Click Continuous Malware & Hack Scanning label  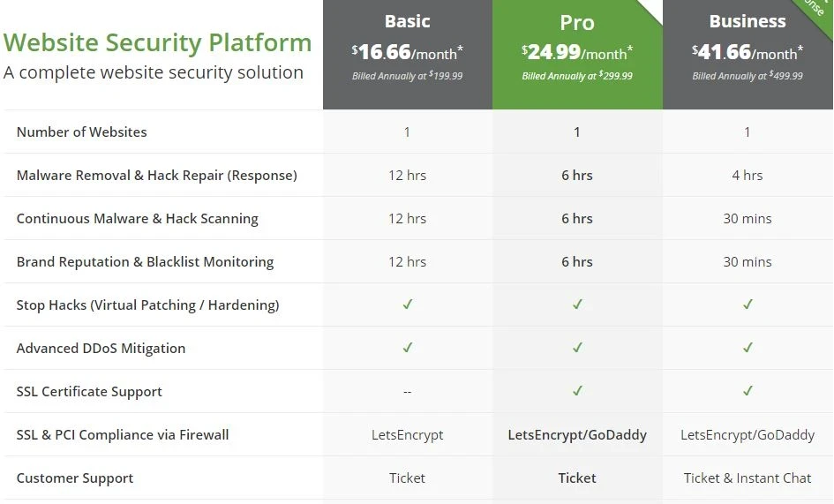coord(137,219)
